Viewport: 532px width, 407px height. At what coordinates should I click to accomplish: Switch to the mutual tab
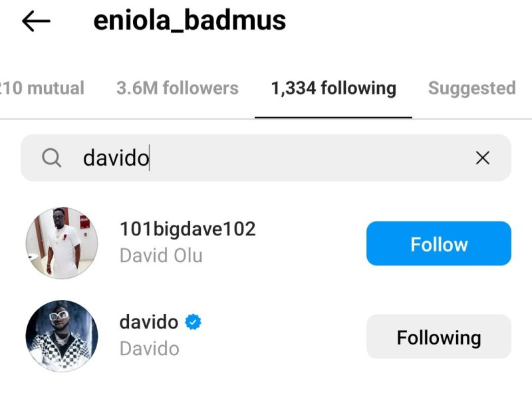(42, 88)
